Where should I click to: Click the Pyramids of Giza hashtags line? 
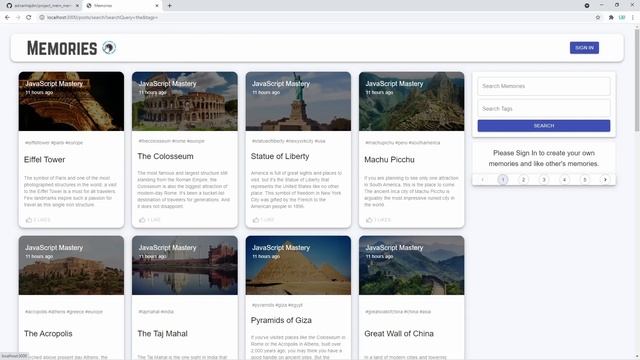(x=277, y=305)
